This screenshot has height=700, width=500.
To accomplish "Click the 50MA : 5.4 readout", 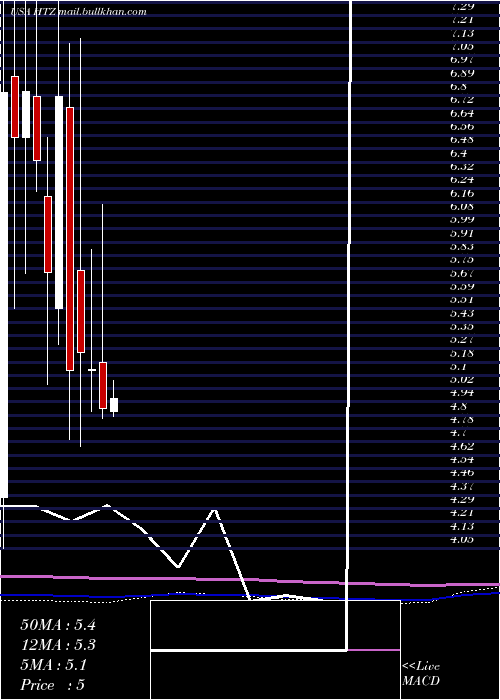I will coord(58,625).
